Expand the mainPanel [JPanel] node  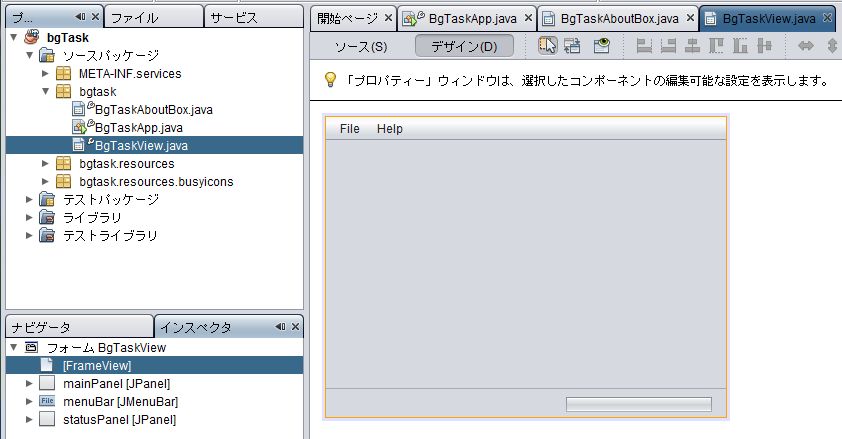click(x=28, y=384)
